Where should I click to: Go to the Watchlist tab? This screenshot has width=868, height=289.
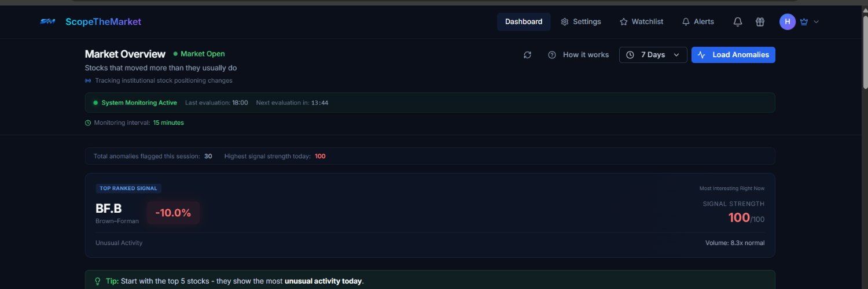click(641, 21)
